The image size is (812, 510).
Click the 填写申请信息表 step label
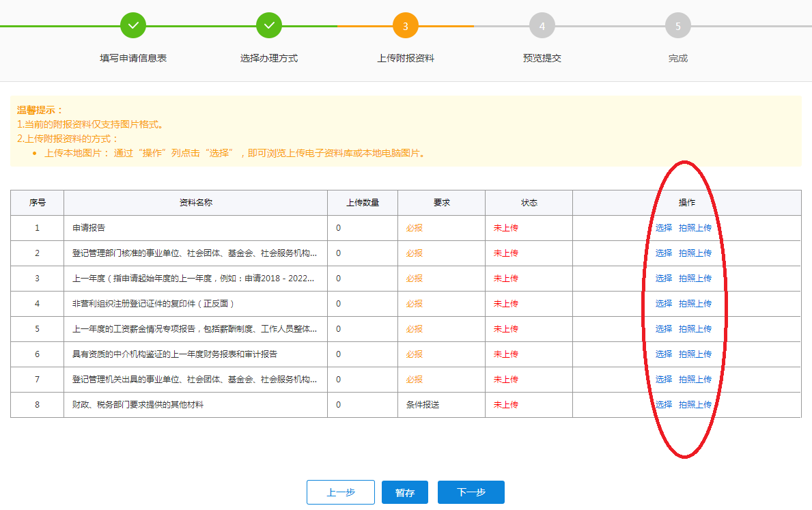[x=133, y=59]
